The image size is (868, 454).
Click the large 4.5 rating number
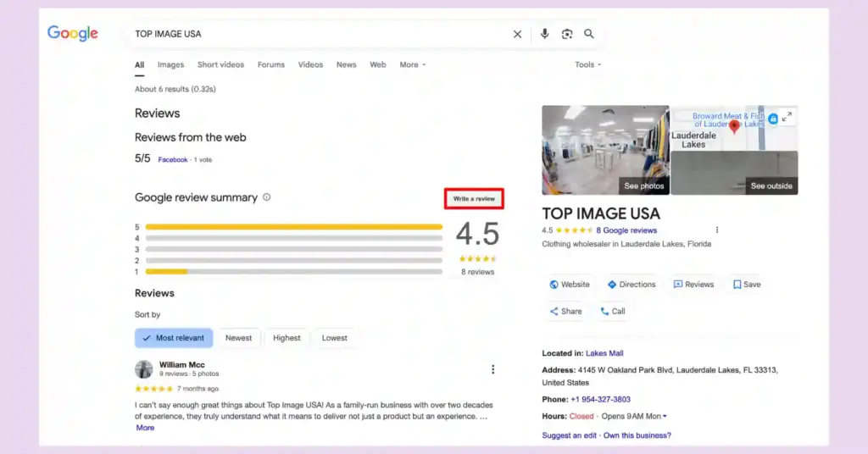click(x=477, y=234)
